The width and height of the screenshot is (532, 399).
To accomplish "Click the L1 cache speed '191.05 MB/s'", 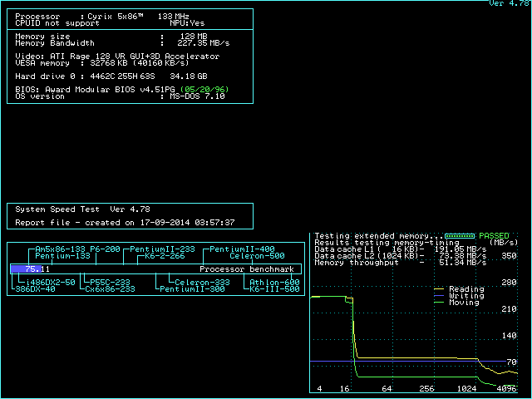I will (460, 249).
